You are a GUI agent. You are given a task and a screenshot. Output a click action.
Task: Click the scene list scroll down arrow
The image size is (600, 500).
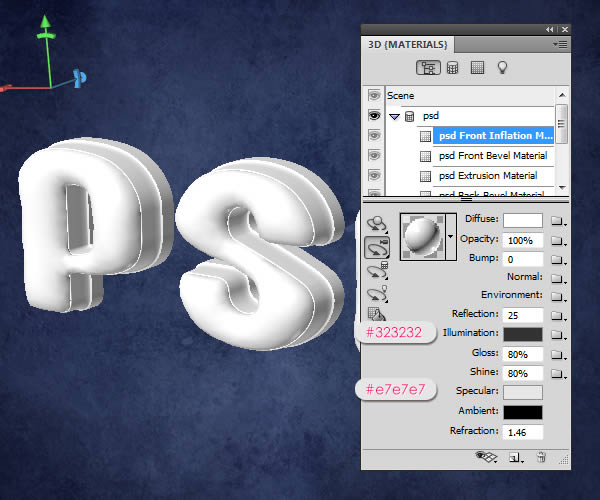click(562, 187)
